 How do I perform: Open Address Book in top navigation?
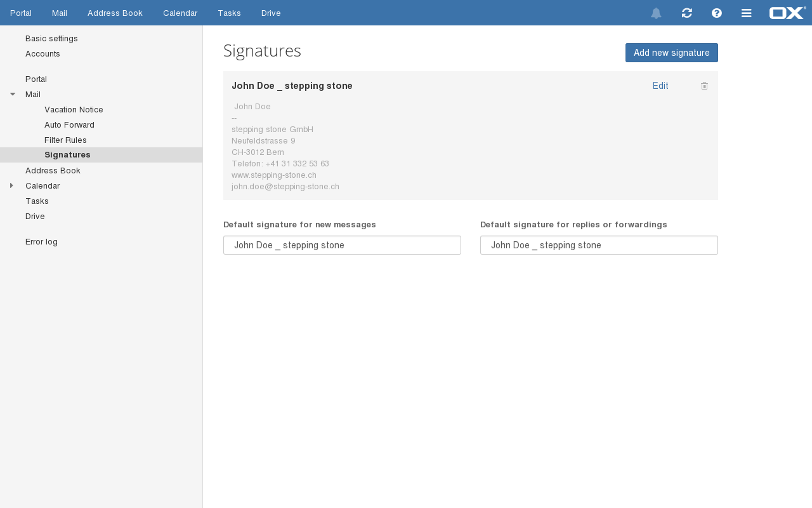click(x=115, y=13)
